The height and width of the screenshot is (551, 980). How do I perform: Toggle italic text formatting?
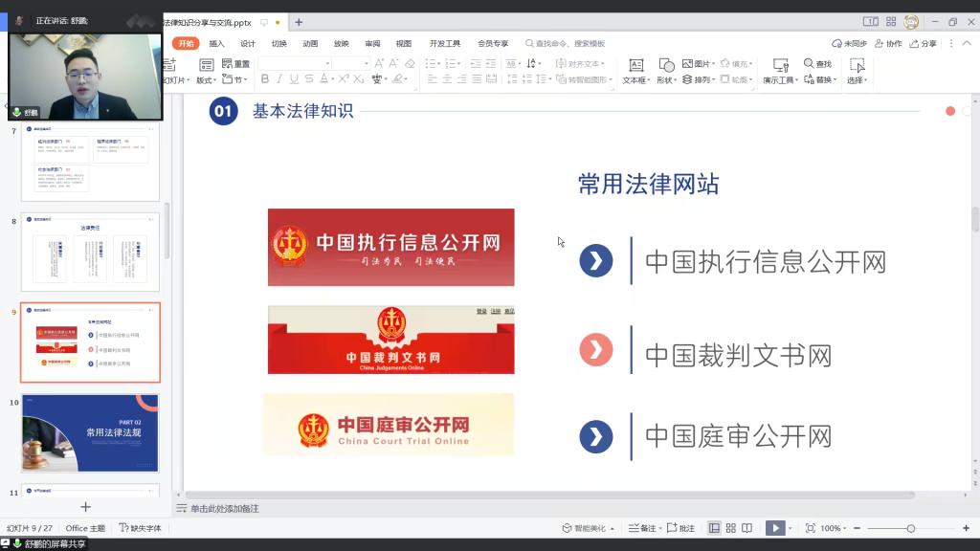279,79
